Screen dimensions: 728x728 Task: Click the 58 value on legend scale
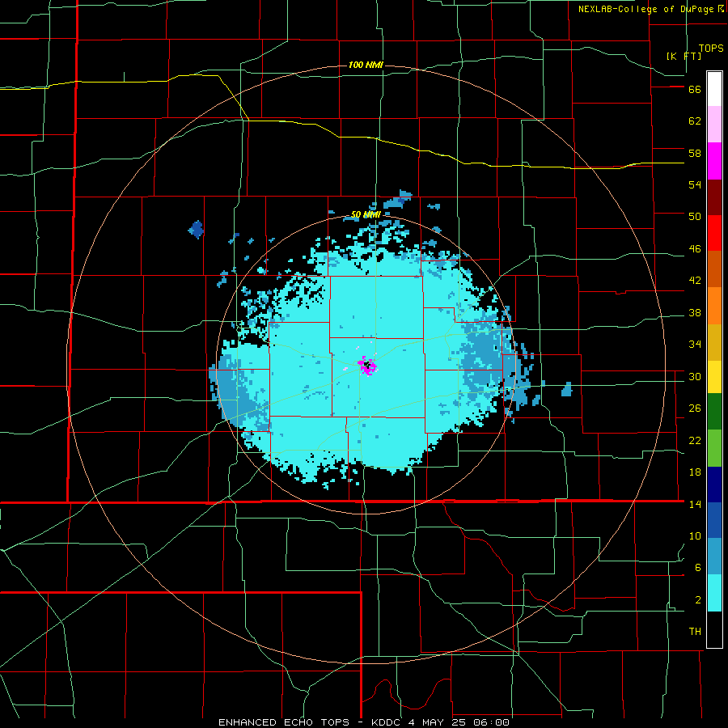click(695, 153)
